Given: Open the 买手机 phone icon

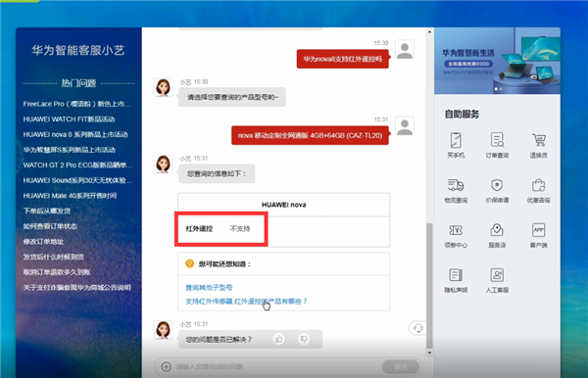Looking at the screenshot, I should pos(456,141).
